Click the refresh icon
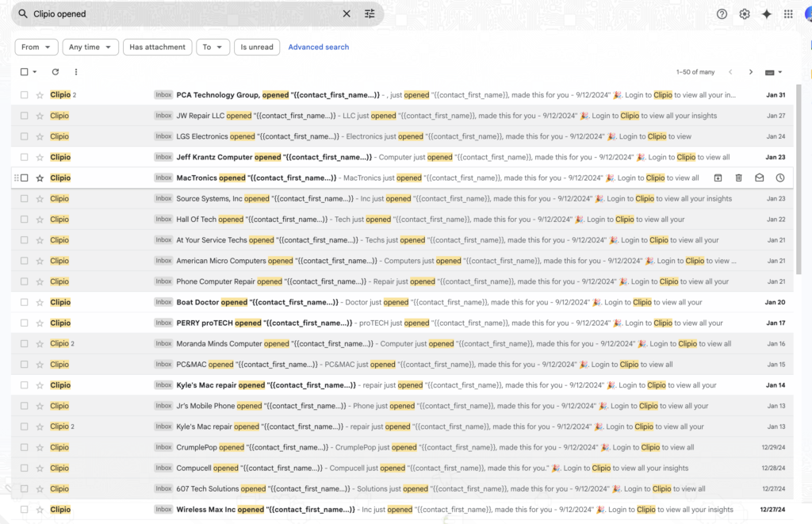 [x=56, y=72]
